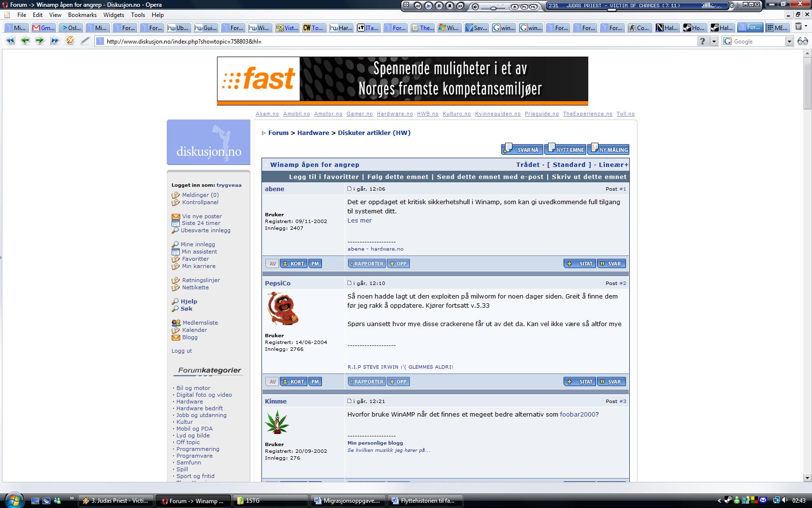
Task: Click Winamp previous track button
Action: pyautogui.click(x=418, y=6)
